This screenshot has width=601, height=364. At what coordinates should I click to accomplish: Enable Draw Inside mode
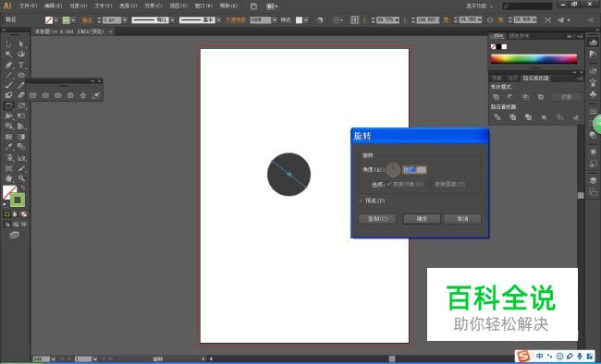24,224
